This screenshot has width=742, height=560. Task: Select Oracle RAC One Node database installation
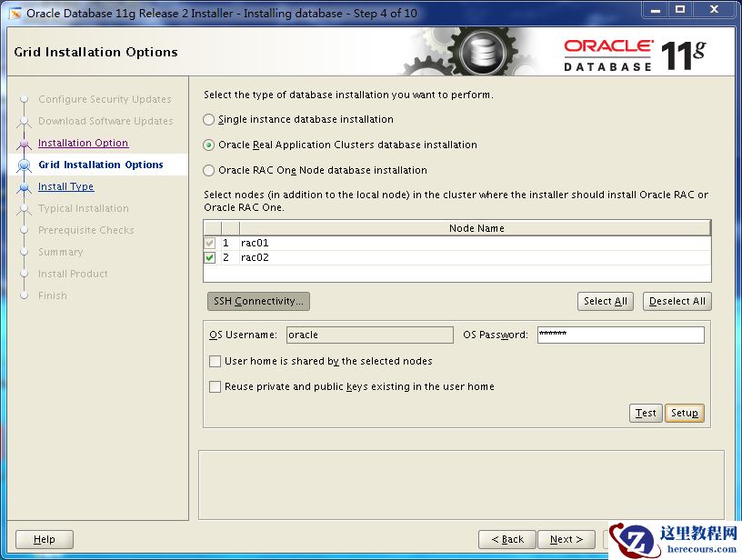tap(209, 170)
